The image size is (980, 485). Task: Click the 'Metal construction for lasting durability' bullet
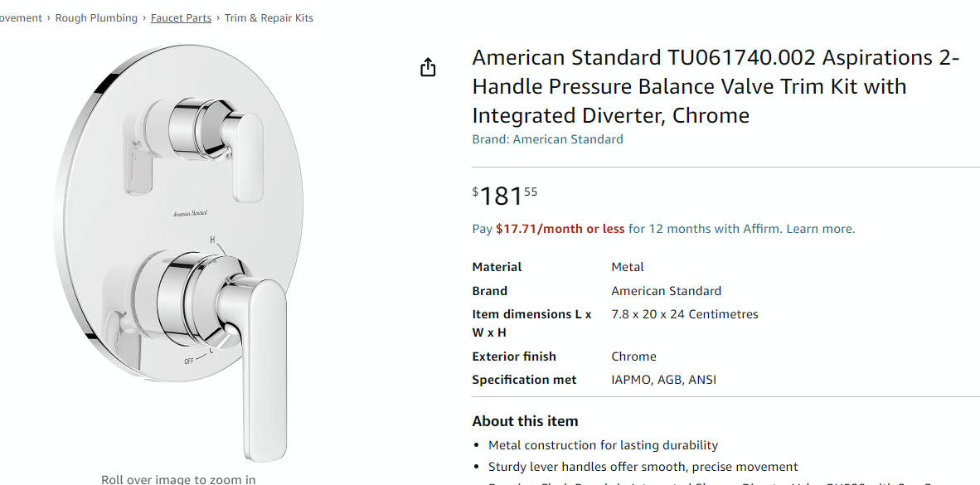point(603,445)
